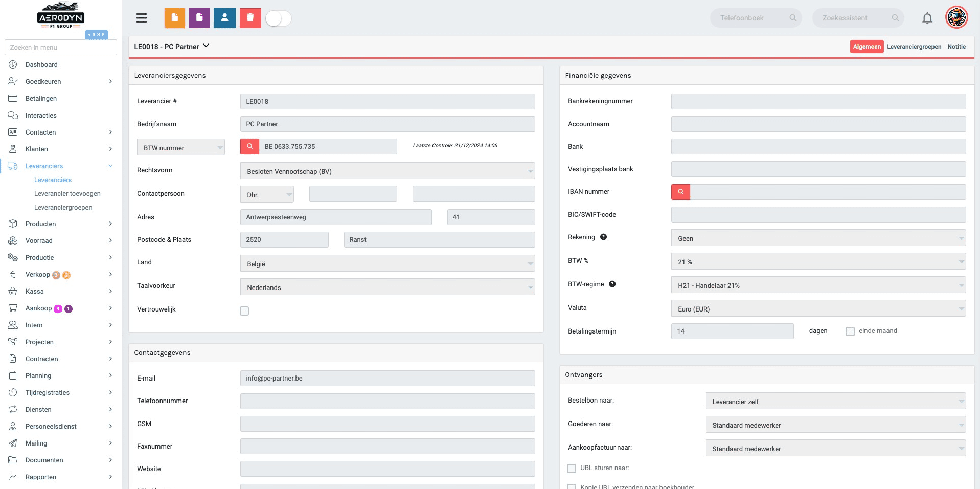The image size is (980, 489).
Task: Switch to the Notitie tab
Action: coord(956,47)
